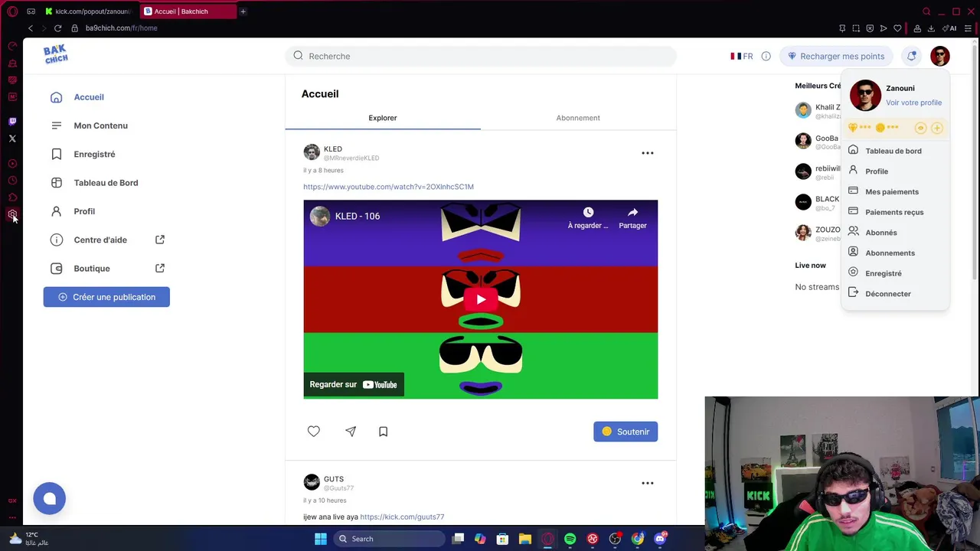The height and width of the screenshot is (551, 980).
Task: Bookmark KLED's post
Action: 384,432
